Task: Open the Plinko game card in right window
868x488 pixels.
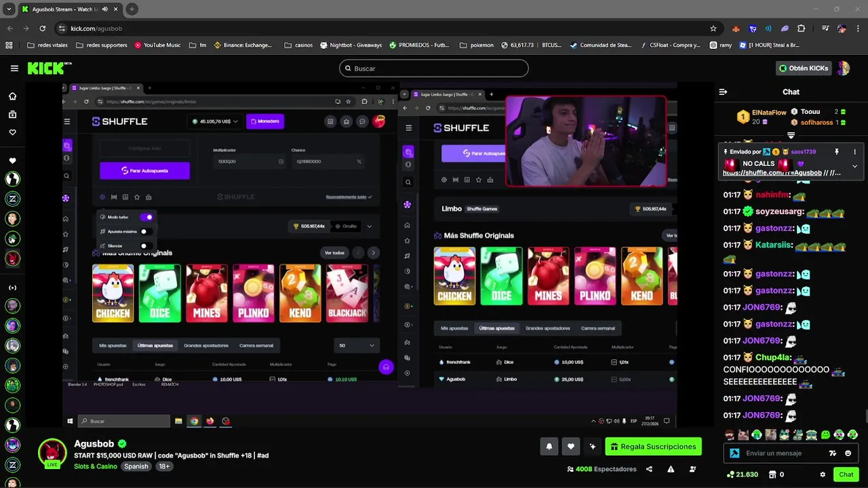Action: (595, 276)
